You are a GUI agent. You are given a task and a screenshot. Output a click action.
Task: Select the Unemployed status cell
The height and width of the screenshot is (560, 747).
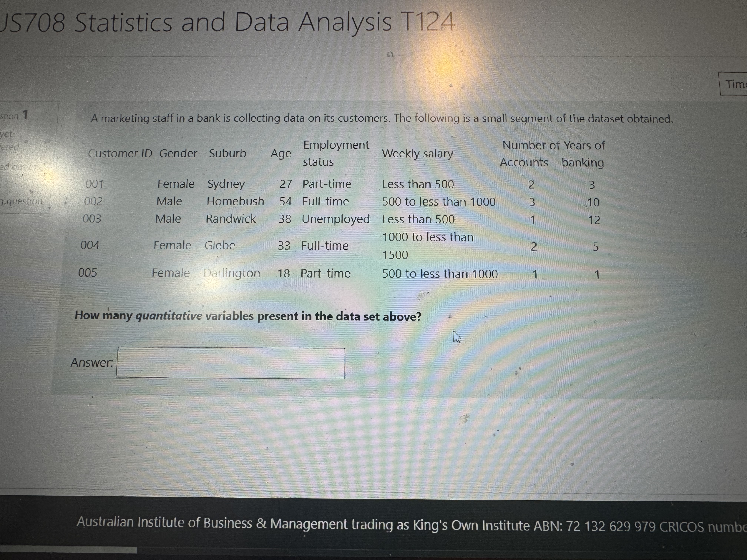[x=335, y=219]
